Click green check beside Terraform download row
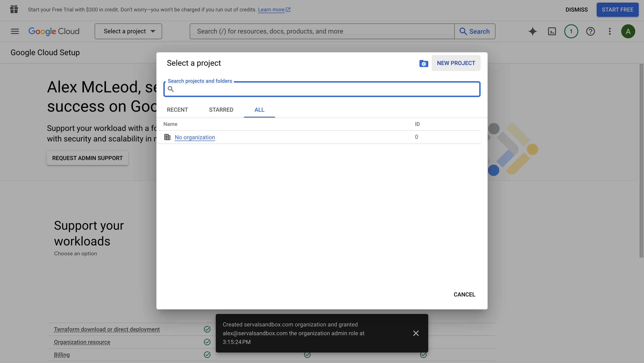The image size is (644, 363). [207, 329]
